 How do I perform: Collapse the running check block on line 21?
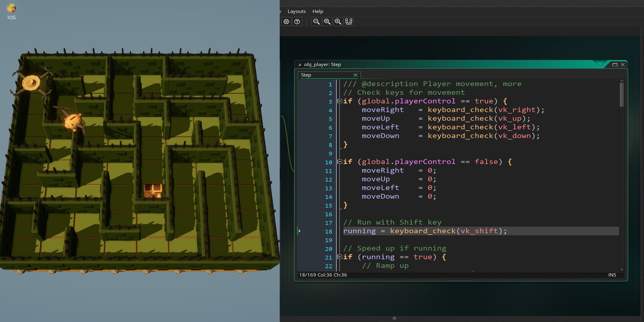point(340,257)
